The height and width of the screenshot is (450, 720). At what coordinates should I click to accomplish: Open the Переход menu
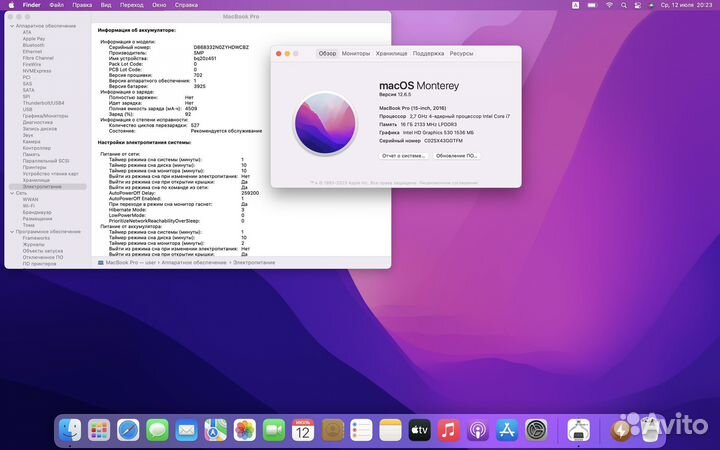pos(132,5)
